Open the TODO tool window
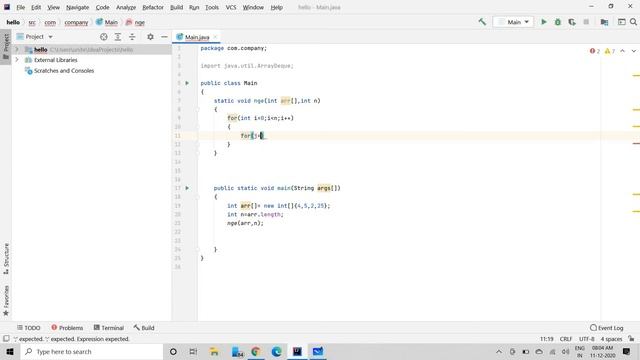Screen dimensions: 640x360 (29, 328)
